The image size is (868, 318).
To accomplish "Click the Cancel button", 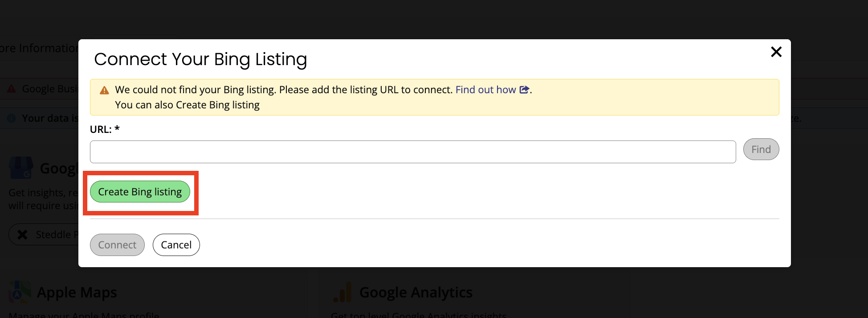I will 176,244.
